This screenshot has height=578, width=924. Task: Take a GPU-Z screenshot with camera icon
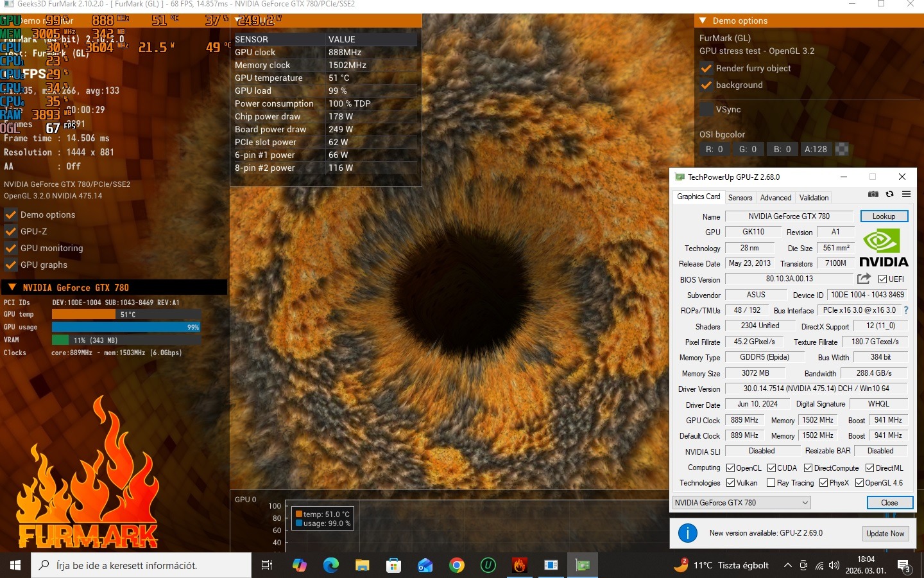pos(873,194)
